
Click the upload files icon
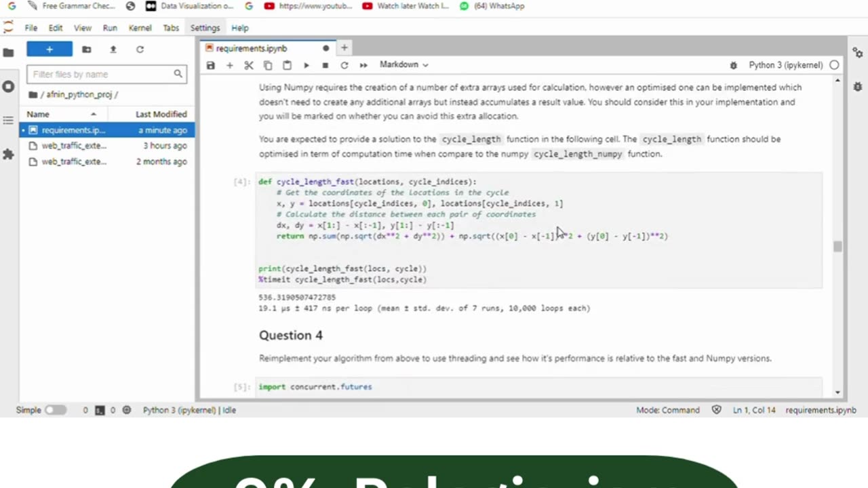113,49
